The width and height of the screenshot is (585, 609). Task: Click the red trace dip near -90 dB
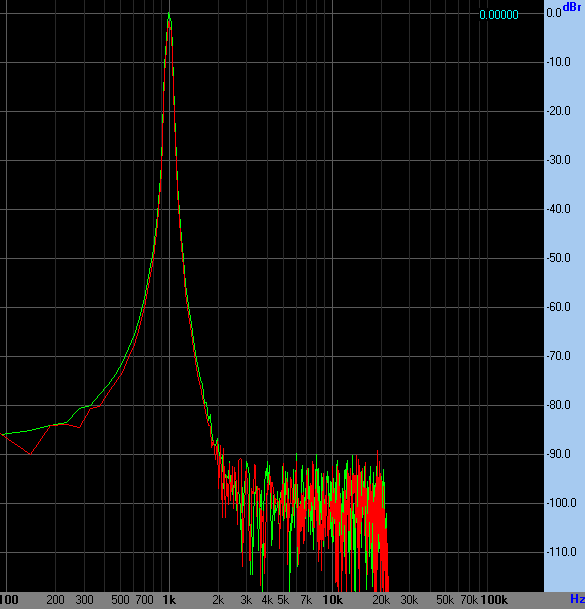(x=30, y=454)
